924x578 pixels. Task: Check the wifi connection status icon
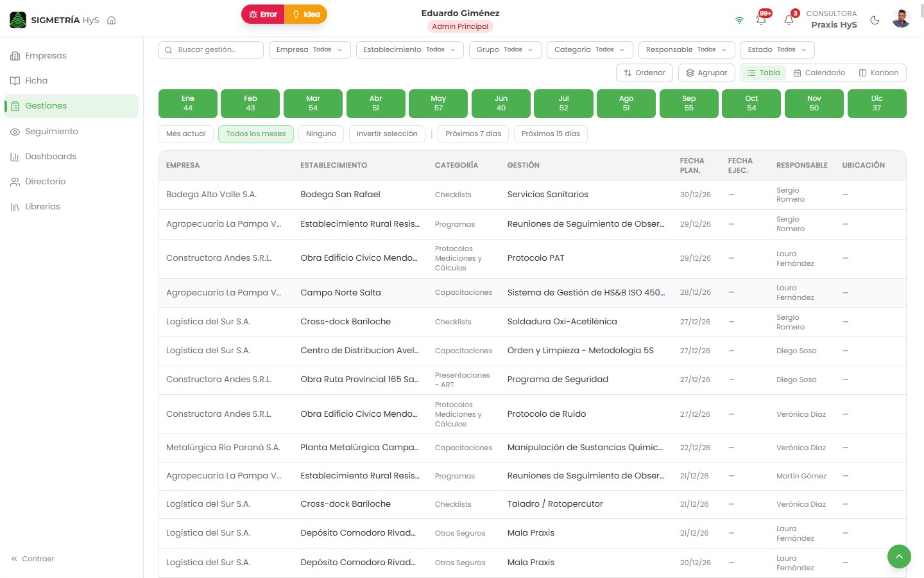coord(739,20)
